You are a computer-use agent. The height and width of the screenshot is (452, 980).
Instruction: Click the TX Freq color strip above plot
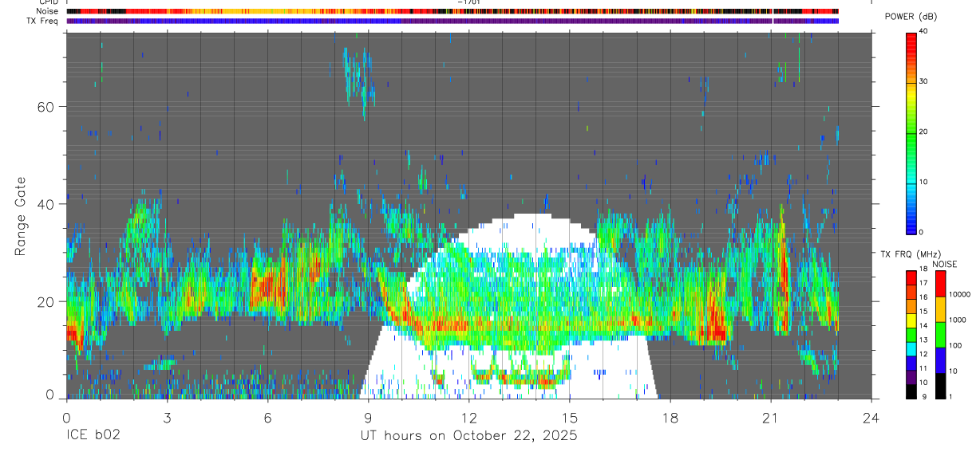coord(452,21)
